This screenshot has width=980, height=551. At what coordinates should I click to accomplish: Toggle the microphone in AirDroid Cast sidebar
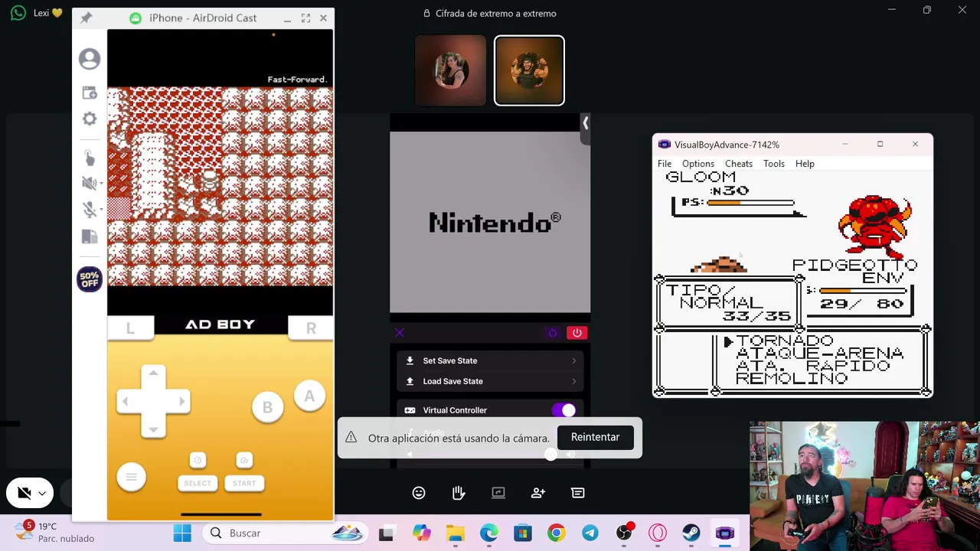click(x=88, y=209)
